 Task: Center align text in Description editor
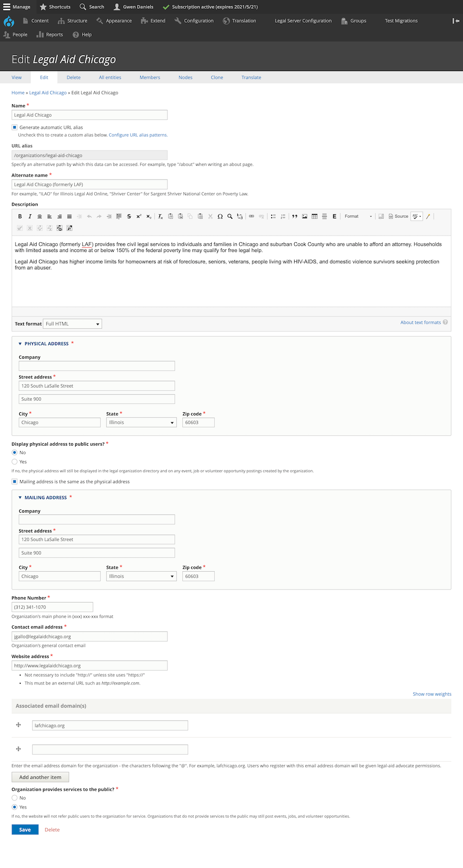40,216
